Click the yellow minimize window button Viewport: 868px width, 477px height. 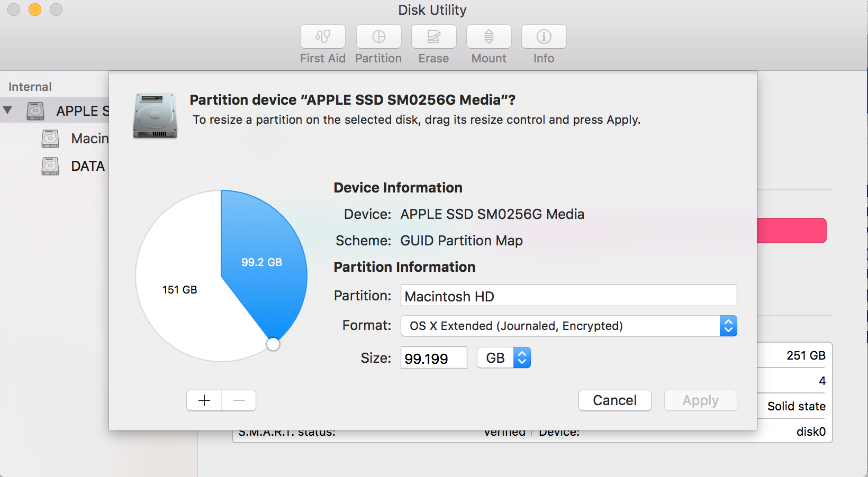pos(35,10)
